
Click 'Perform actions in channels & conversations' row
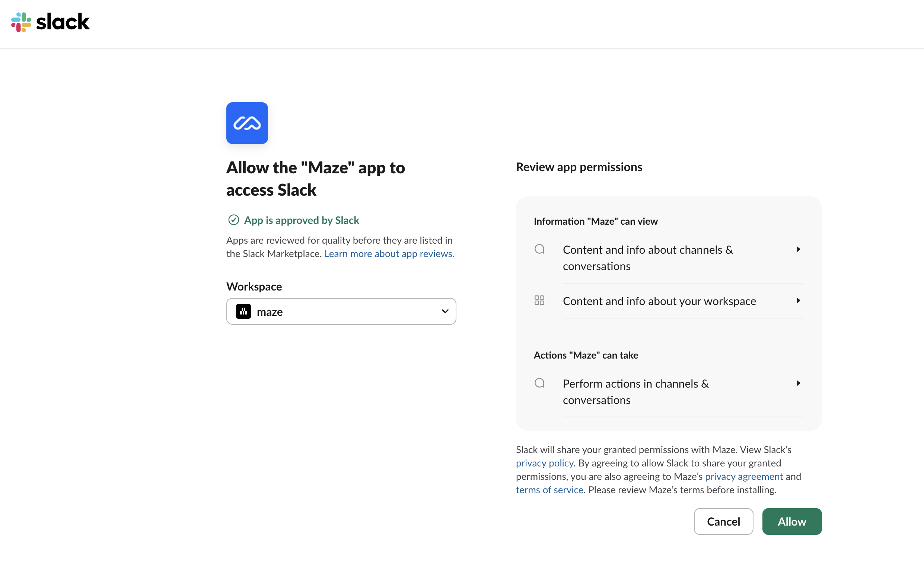635,392
